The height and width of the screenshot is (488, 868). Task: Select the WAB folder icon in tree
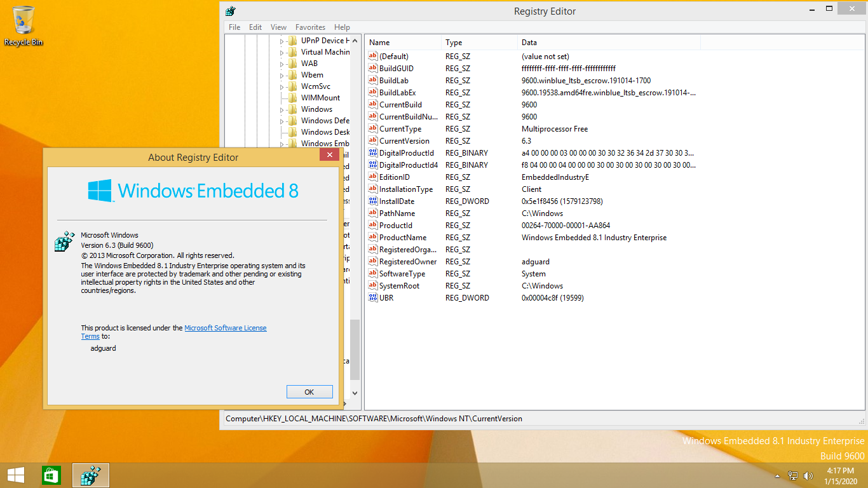tap(292, 64)
